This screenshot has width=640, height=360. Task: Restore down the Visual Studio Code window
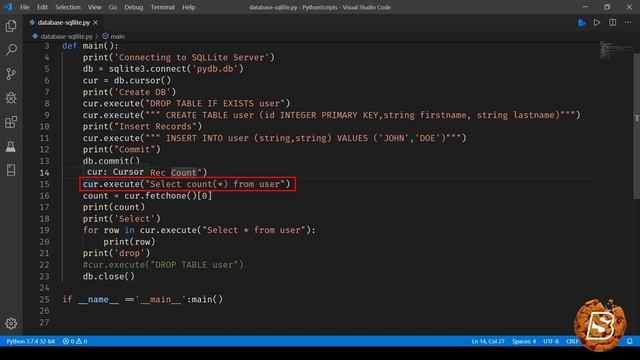(607, 7)
